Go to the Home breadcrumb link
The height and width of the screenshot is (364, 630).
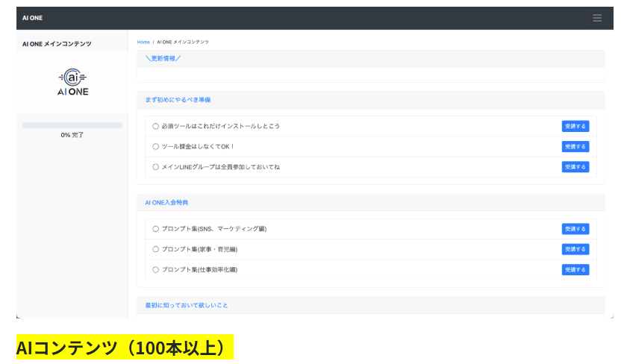tap(143, 42)
